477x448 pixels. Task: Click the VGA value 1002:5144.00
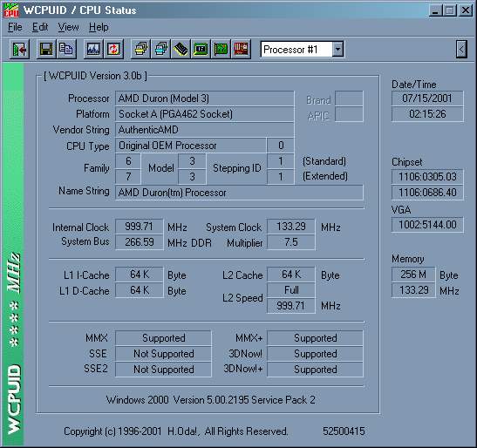[427, 225]
